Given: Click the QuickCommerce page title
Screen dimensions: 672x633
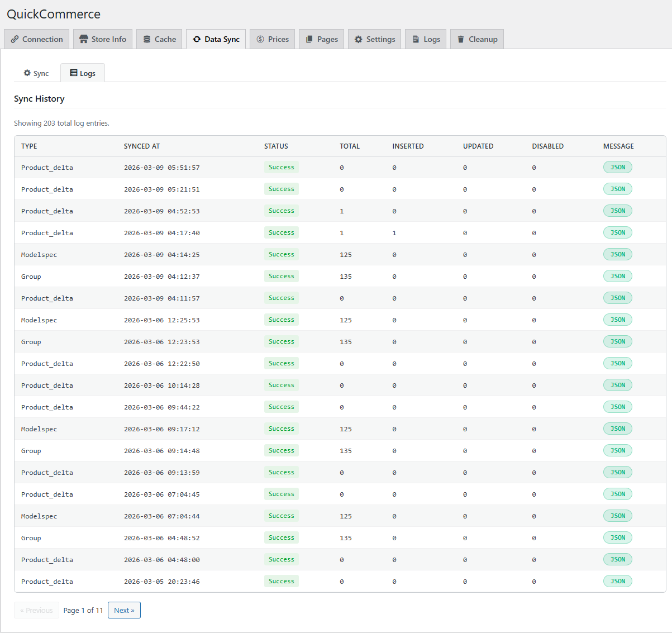Looking at the screenshot, I should tap(54, 14).
